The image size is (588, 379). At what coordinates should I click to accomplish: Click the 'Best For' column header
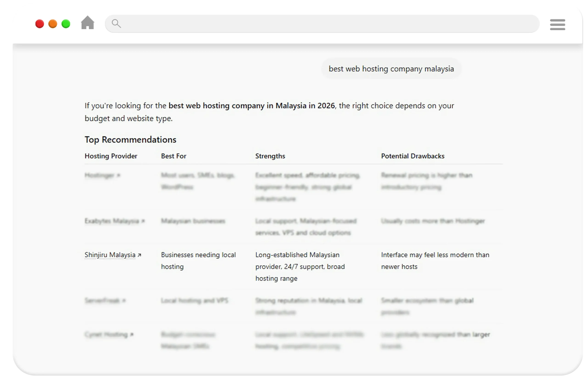[174, 156]
